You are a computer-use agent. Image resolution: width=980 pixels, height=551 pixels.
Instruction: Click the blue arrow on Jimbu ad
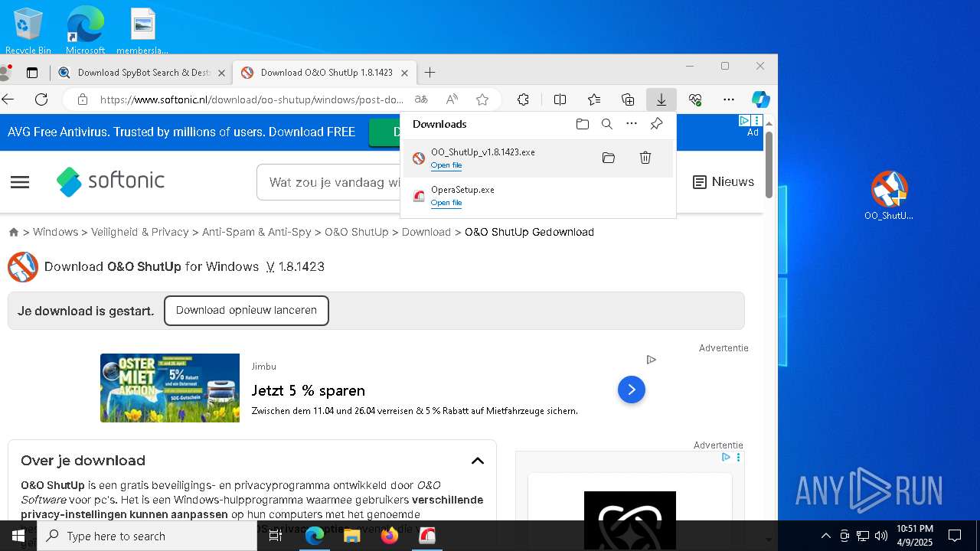coord(632,390)
